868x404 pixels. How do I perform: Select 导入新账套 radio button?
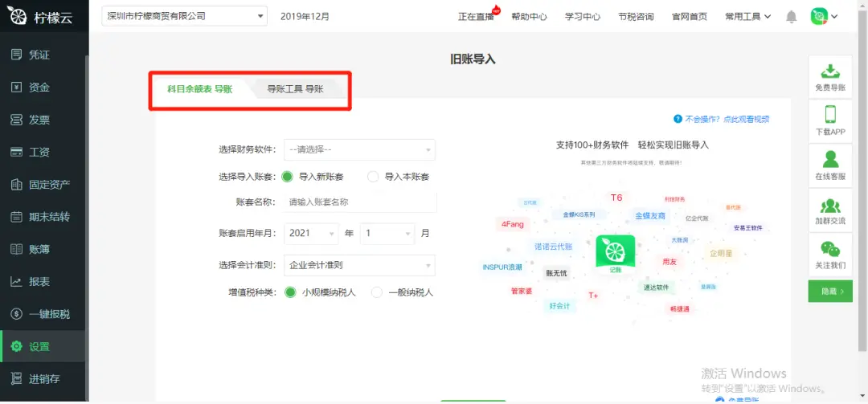coord(287,177)
